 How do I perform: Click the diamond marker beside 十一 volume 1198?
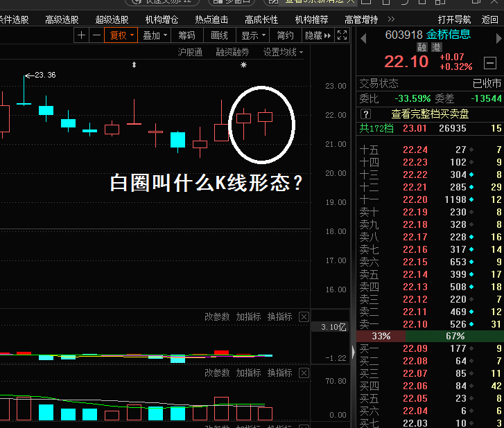click(471, 199)
